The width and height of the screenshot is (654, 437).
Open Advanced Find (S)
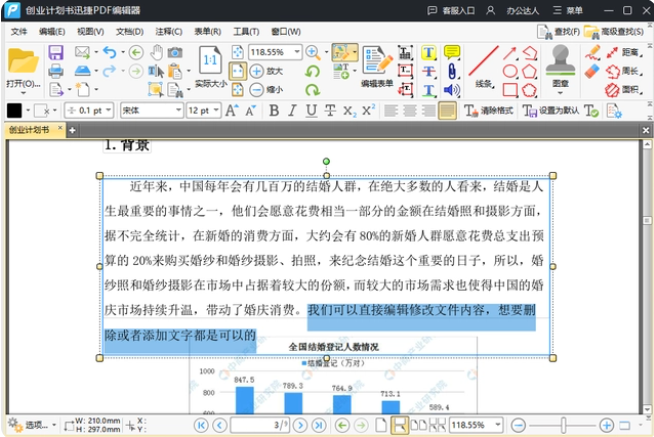click(x=614, y=32)
